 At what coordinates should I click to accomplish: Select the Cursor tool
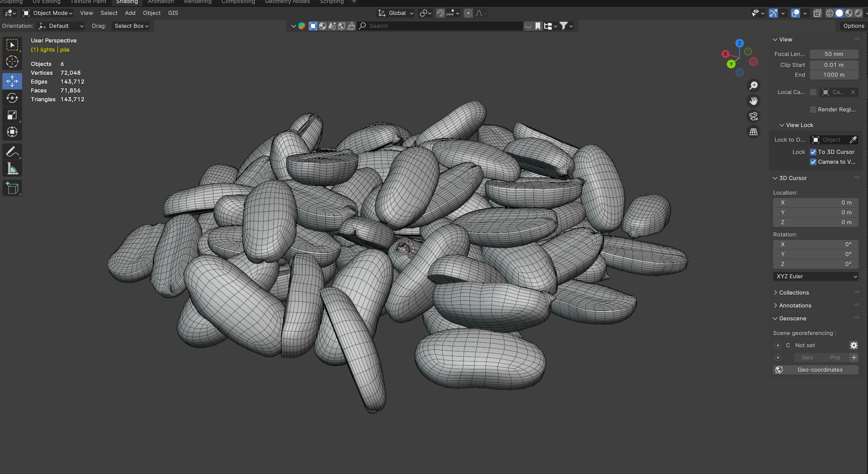[x=12, y=62]
